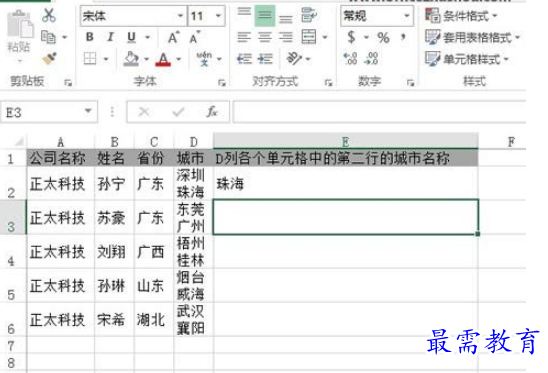
Task: Open 剪贴板 group dialog launcher
Action: pyautogui.click(x=68, y=83)
